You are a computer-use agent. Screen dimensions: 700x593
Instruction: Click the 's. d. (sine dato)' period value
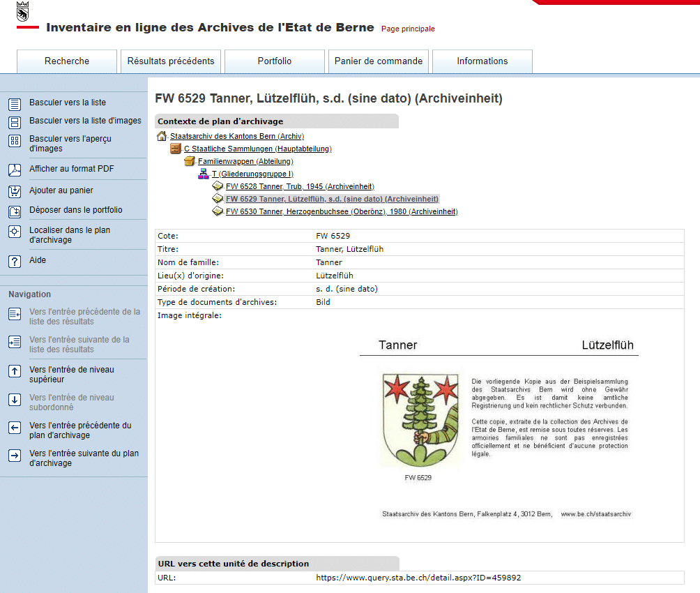[x=347, y=289]
